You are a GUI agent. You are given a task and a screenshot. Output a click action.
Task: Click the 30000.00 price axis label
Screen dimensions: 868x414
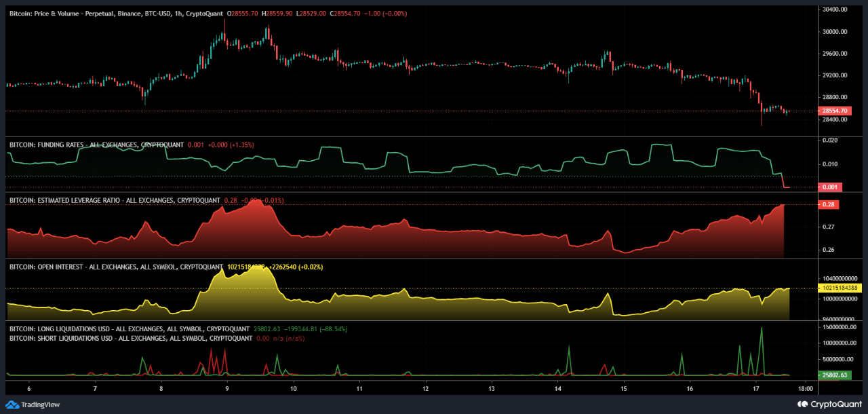pos(833,32)
